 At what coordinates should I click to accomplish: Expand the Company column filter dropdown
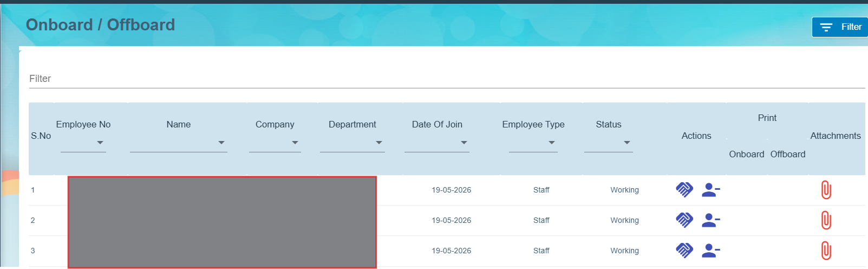pos(275,143)
